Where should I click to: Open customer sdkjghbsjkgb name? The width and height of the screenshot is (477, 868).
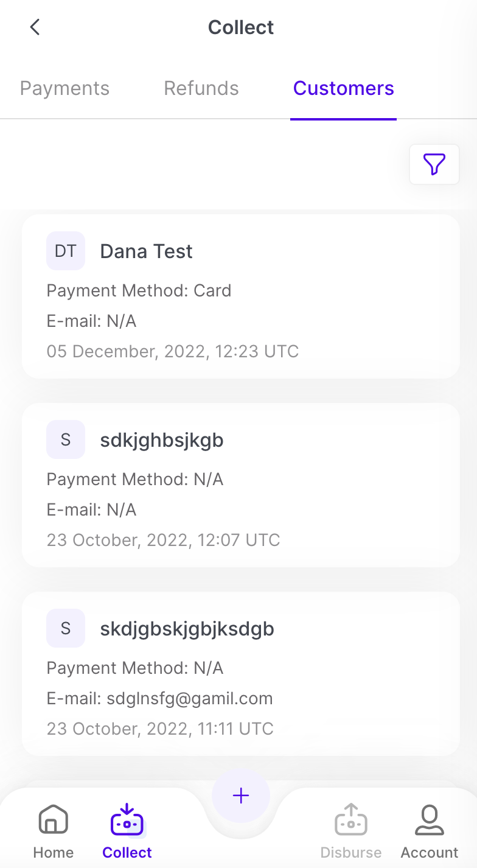[162, 440]
